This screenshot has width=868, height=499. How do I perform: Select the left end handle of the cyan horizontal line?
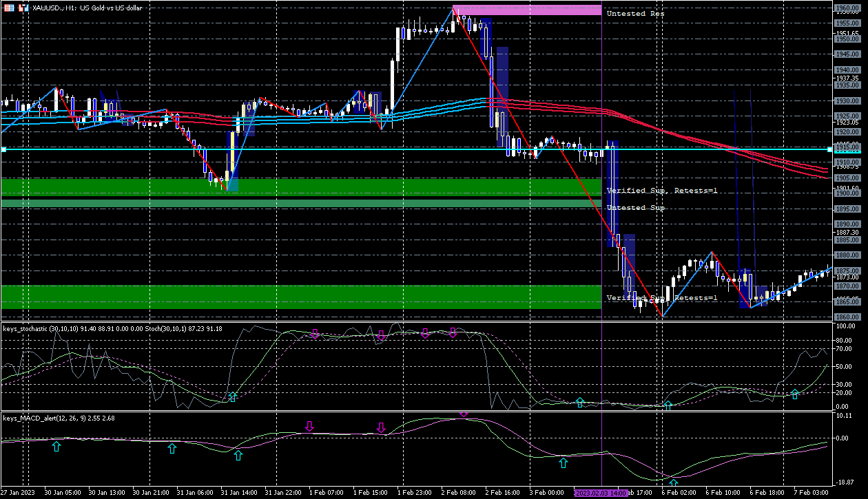tap(3, 149)
